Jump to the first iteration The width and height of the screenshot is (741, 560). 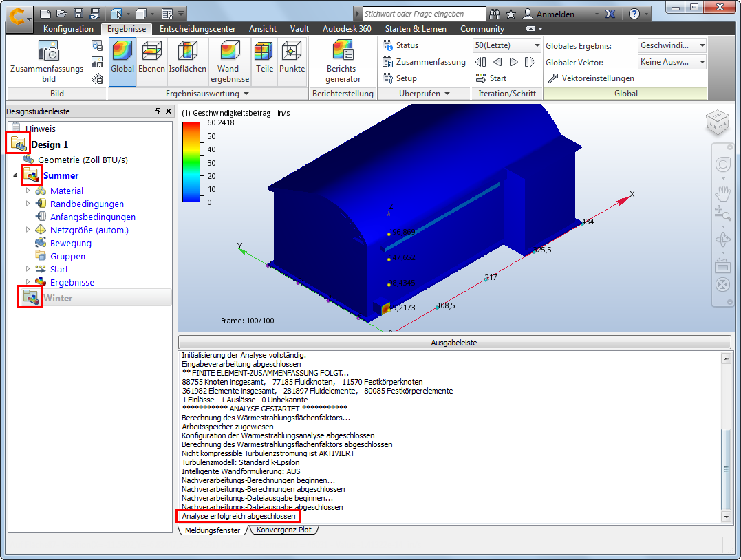[x=481, y=62]
